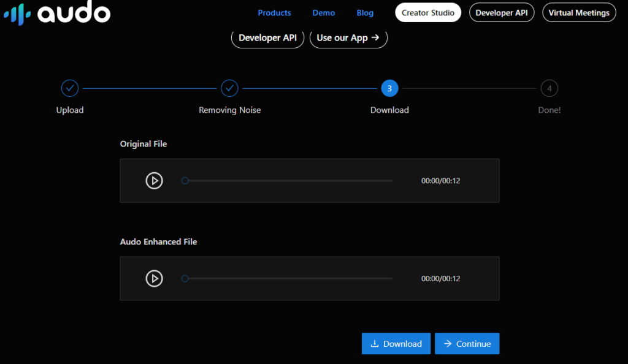Image resolution: width=628 pixels, height=364 pixels.
Task: Switch to Creator Studio tab
Action: click(x=428, y=13)
